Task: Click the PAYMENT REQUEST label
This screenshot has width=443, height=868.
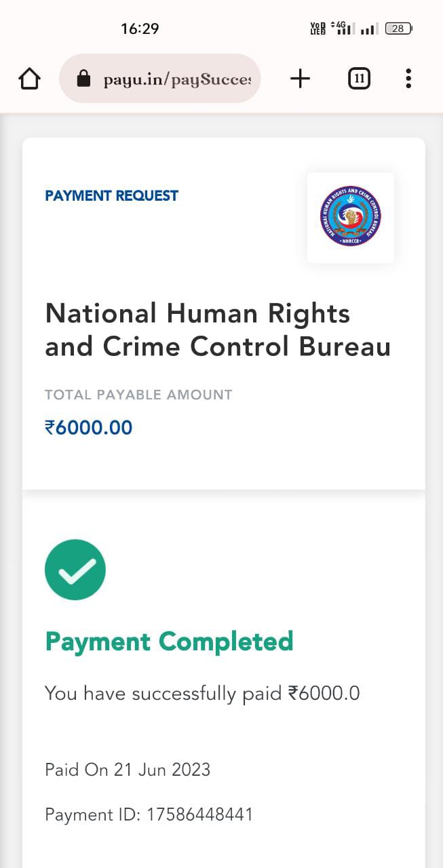Action: [x=111, y=196]
